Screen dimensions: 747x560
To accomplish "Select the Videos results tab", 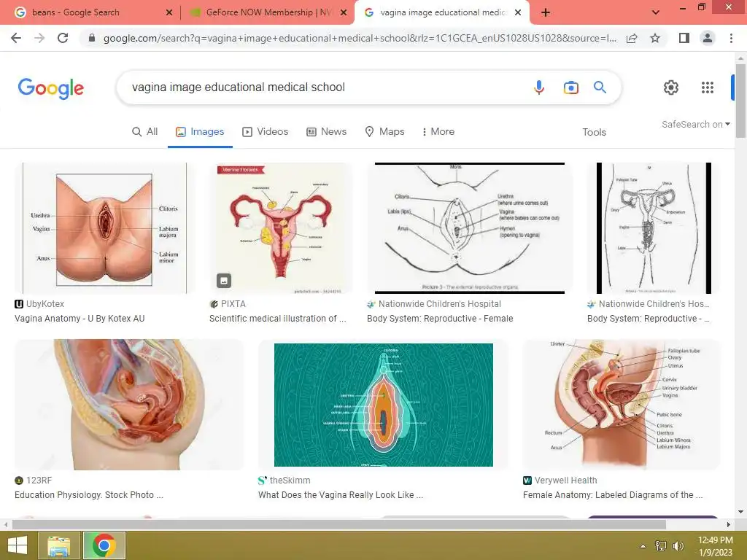I will 266,131.
